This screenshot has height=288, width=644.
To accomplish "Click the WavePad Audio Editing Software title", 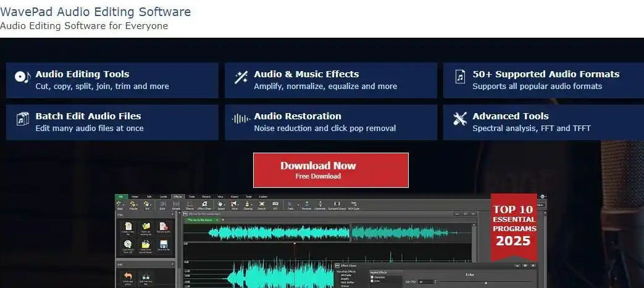I will pos(95,12).
